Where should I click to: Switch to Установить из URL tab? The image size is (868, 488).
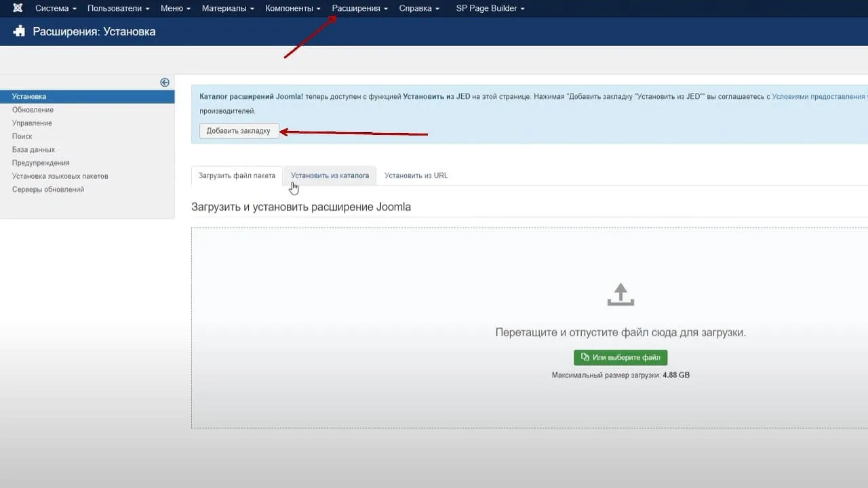click(x=416, y=176)
